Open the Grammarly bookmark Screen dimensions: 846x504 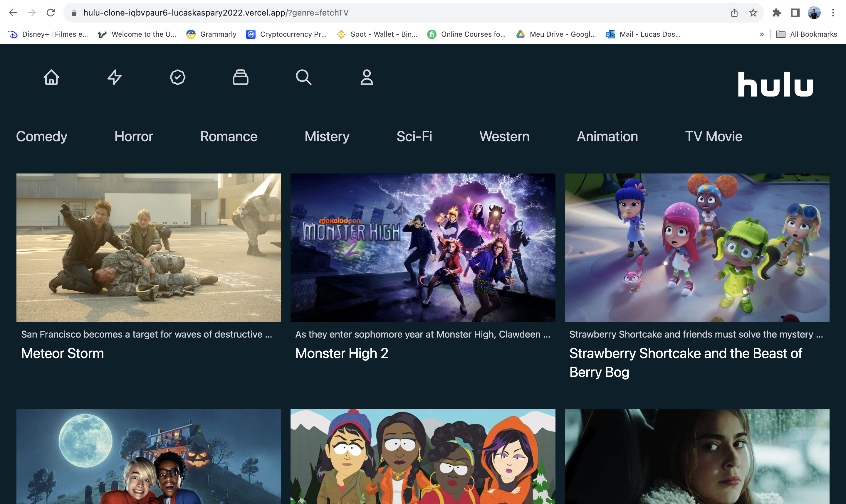click(x=211, y=34)
